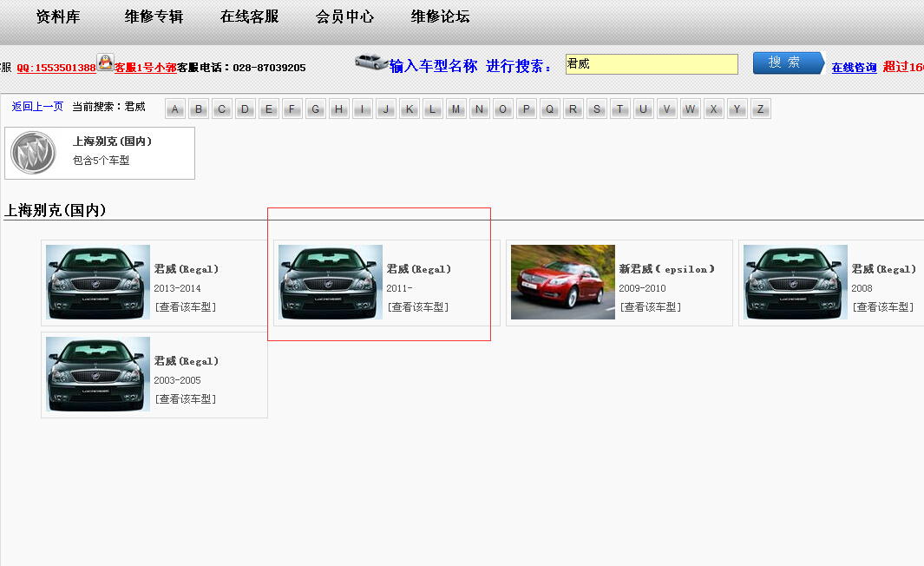
Task: Click the QQ penguin icon
Action: pos(106,62)
